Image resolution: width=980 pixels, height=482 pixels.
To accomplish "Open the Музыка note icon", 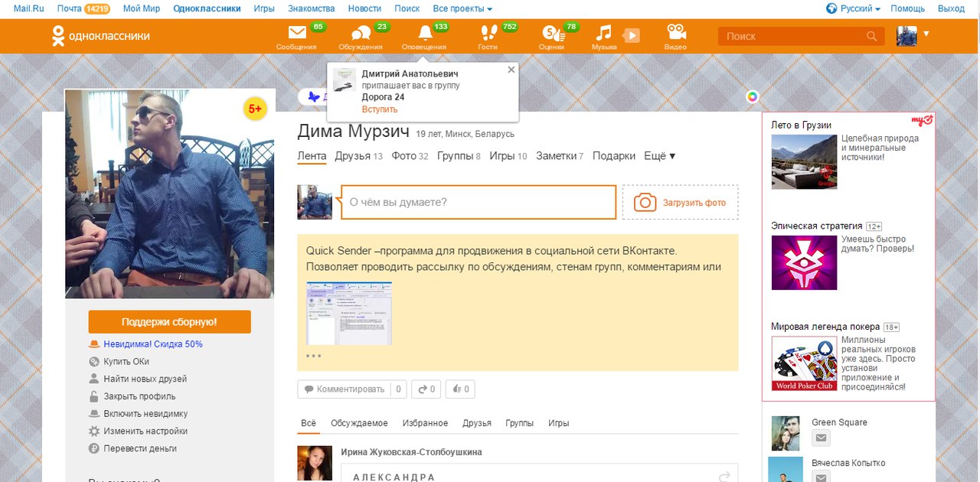I will [x=604, y=34].
